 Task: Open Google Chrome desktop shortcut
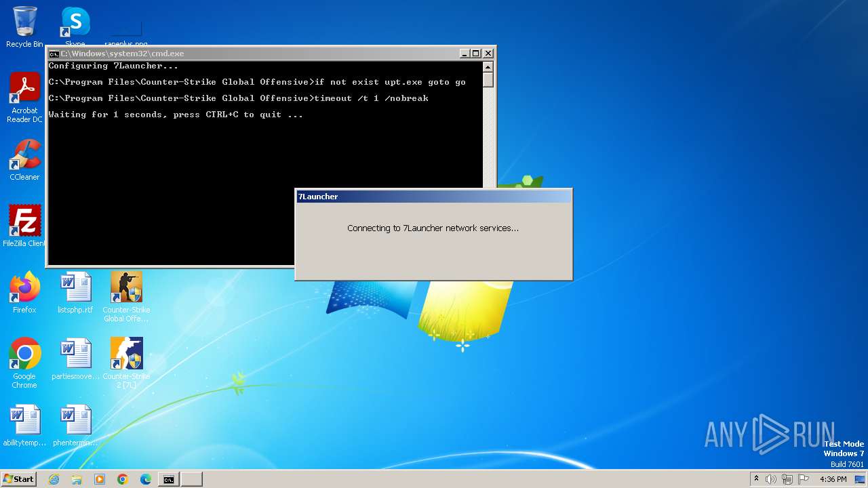24,363
